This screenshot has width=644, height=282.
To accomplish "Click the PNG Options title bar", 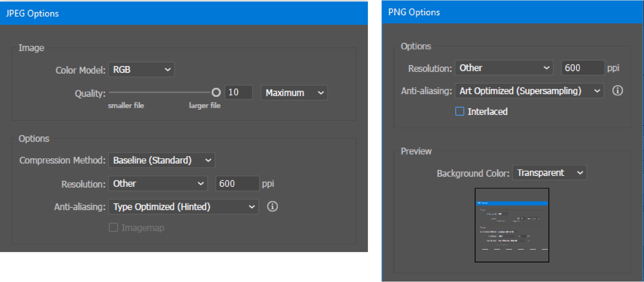I will click(x=512, y=12).
